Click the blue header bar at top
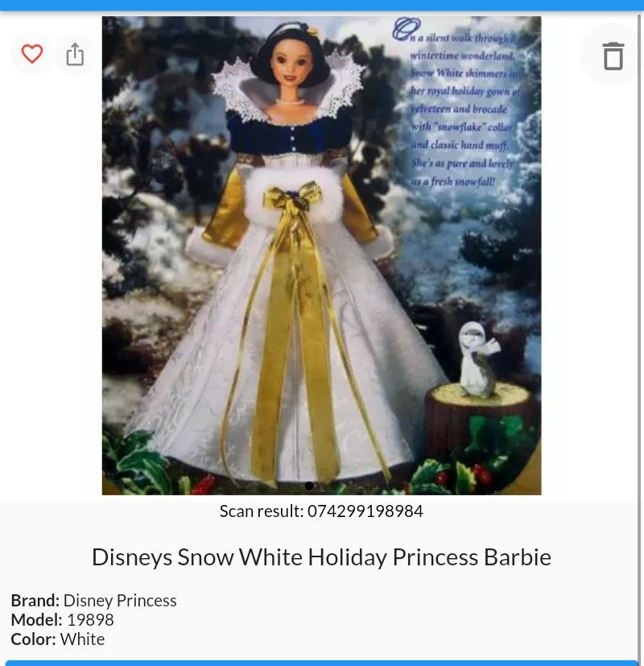The height and width of the screenshot is (666, 644). point(322,5)
